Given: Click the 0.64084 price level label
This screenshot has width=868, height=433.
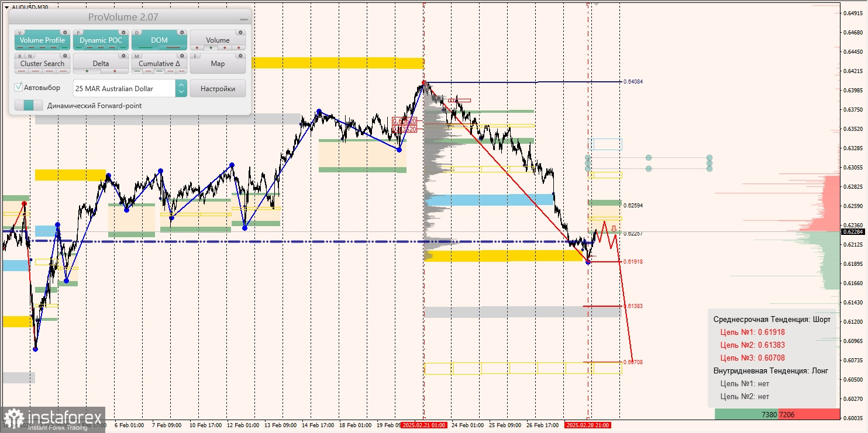Looking at the screenshot, I should tap(633, 82).
